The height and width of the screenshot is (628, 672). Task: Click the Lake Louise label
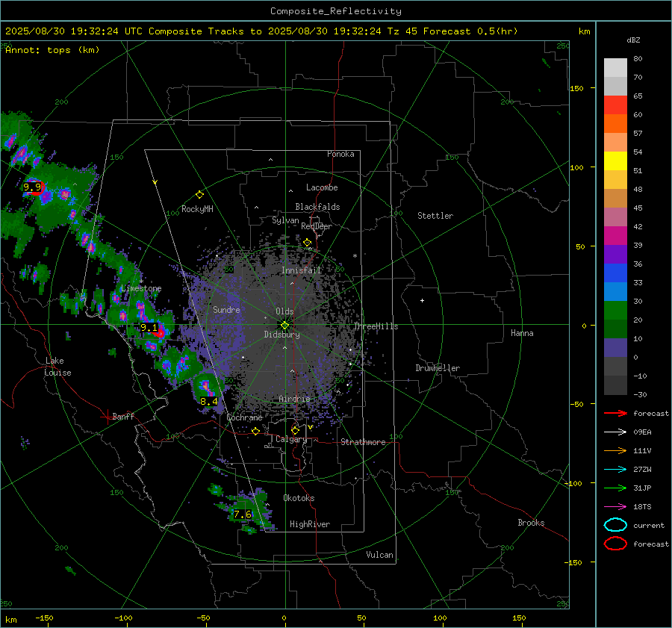click(58, 367)
